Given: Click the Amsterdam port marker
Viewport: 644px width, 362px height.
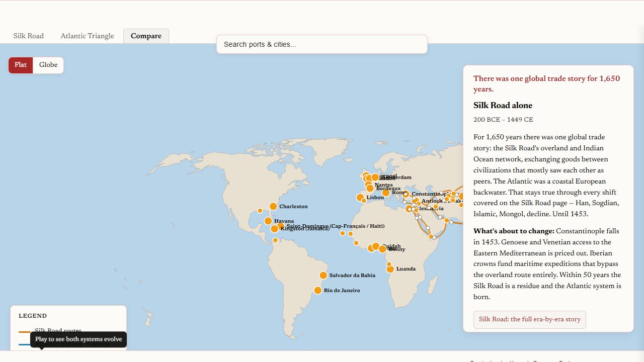Looking at the screenshot, I should click(x=375, y=177).
